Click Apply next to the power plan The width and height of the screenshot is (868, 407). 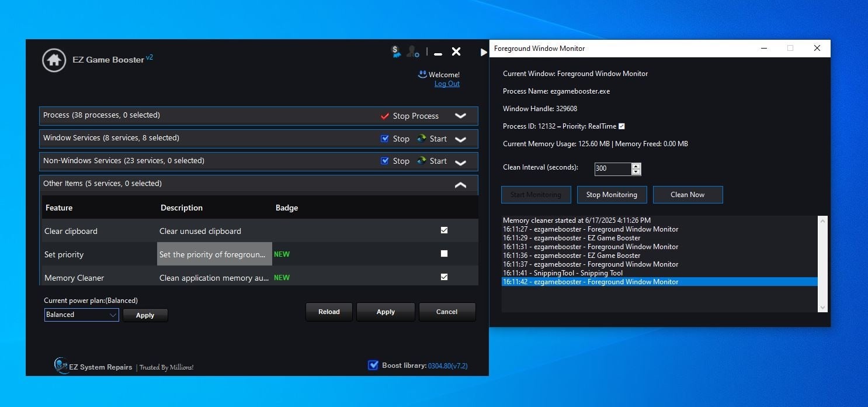pyautogui.click(x=145, y=315)
